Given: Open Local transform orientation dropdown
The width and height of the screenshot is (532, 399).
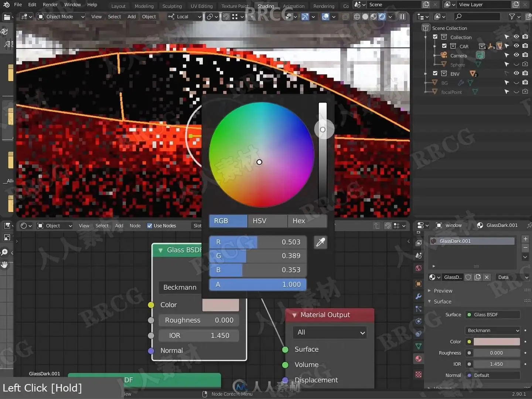Looking at the screenshot, I should pyautogui.click(x=185, y=17).
